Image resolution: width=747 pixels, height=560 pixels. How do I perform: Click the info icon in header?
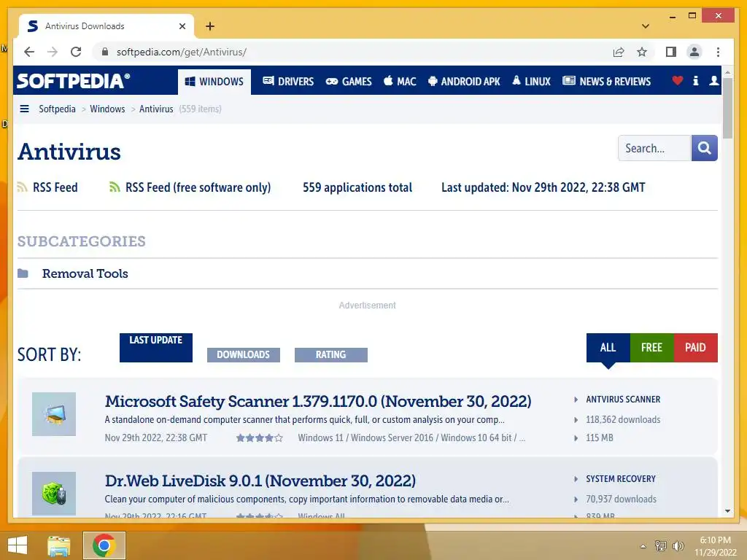click(x=695, y=80)
